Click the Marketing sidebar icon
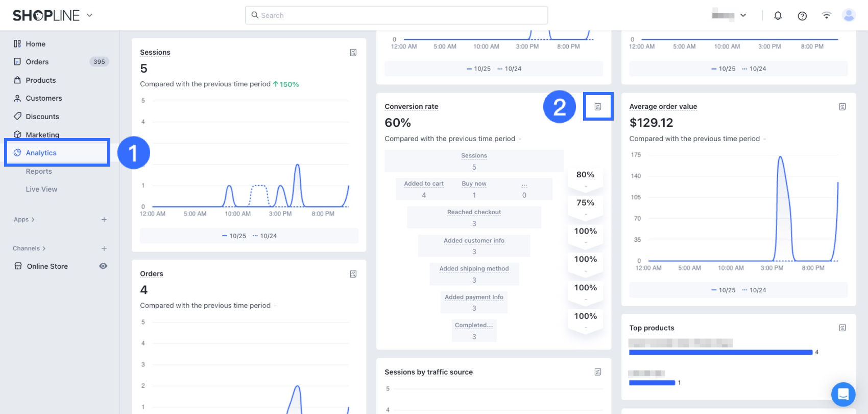 [17, 134]
